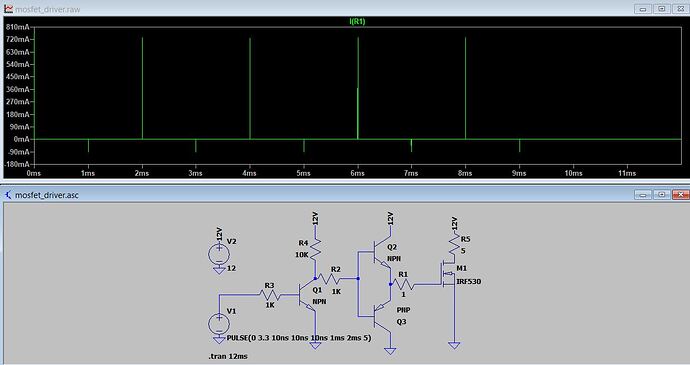This screenshot has height=365, width=690.
Task: Maximize the mosfet_driver.raw waveform window
Action: click(661, 9)
